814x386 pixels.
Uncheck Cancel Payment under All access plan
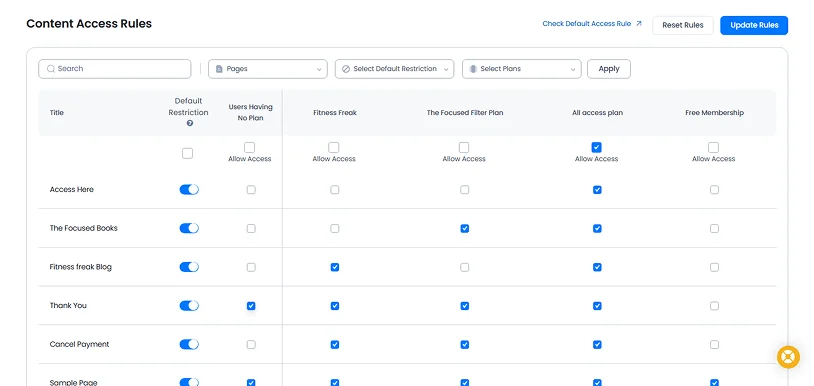[597, 344]
